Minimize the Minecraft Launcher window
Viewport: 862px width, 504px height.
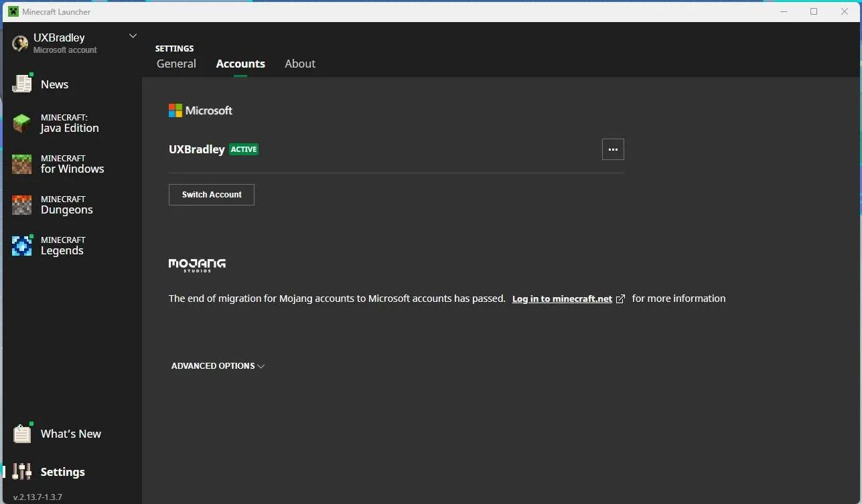click(783, 11)
